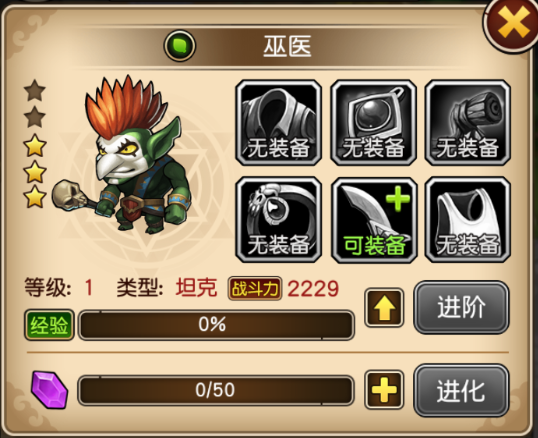Open the empty skull ring equipment slot

coord(278,220)
